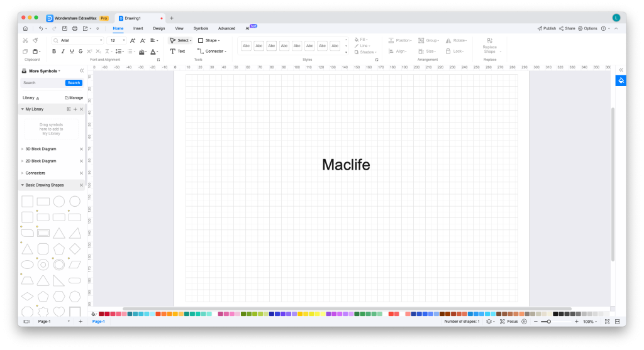Click the symbol search input field

point(42,83)
